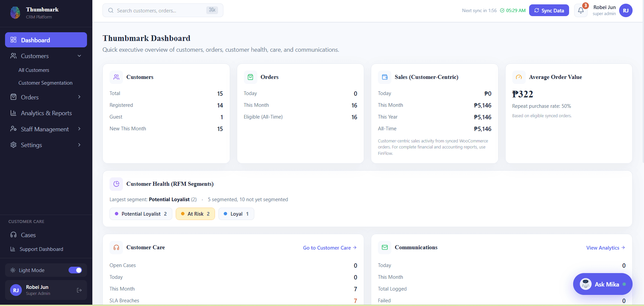The width and height of the screenshot is (644, 306).
Task: Click the Eligible (All-Time) orders row
Action: pos(300,117)
